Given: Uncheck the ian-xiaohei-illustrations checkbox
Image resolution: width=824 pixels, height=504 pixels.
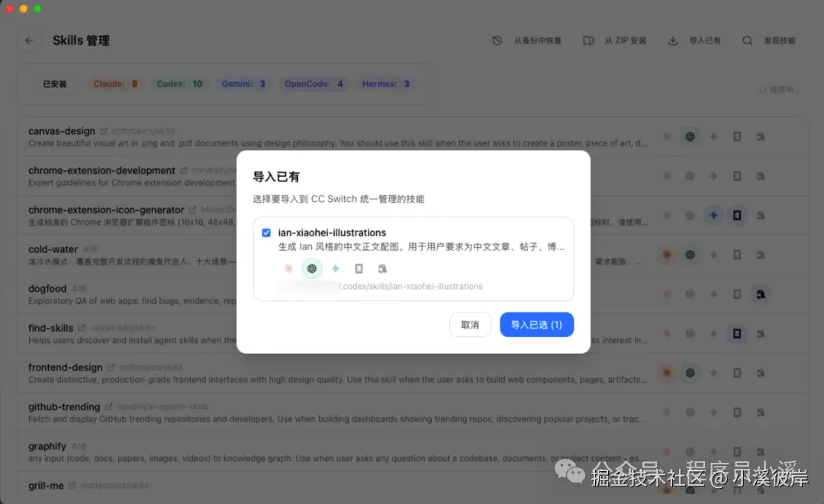Looking at the screenshot, I should (266, 233).
